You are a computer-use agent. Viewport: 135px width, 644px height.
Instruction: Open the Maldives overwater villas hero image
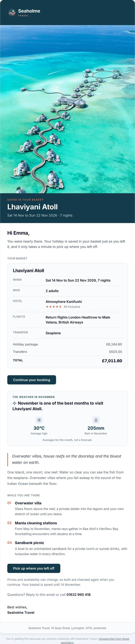click(x=67, y=109)
